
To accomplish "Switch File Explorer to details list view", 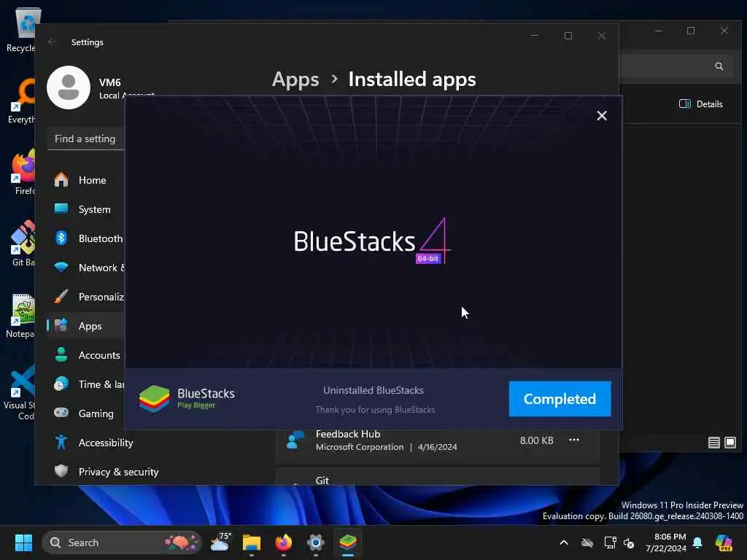I will click(x=713, y=443).
